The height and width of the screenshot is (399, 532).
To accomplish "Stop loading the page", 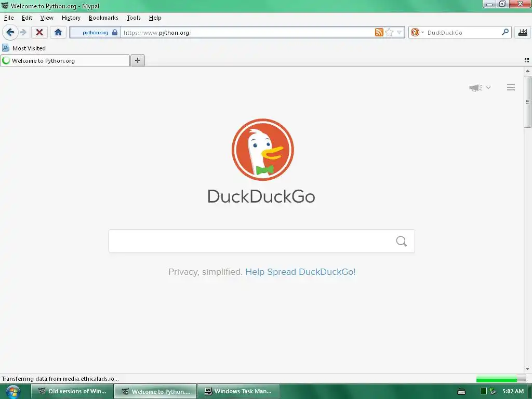I will (39, 33).
